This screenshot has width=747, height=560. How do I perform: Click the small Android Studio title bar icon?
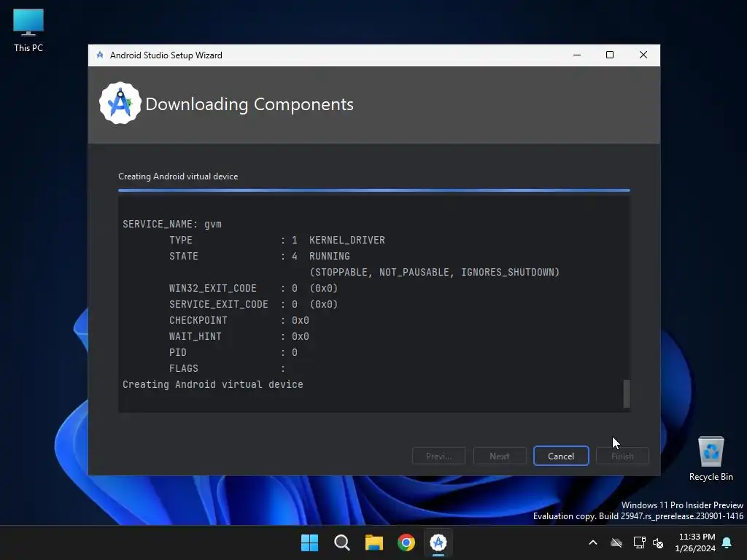(x=100, y=55)
